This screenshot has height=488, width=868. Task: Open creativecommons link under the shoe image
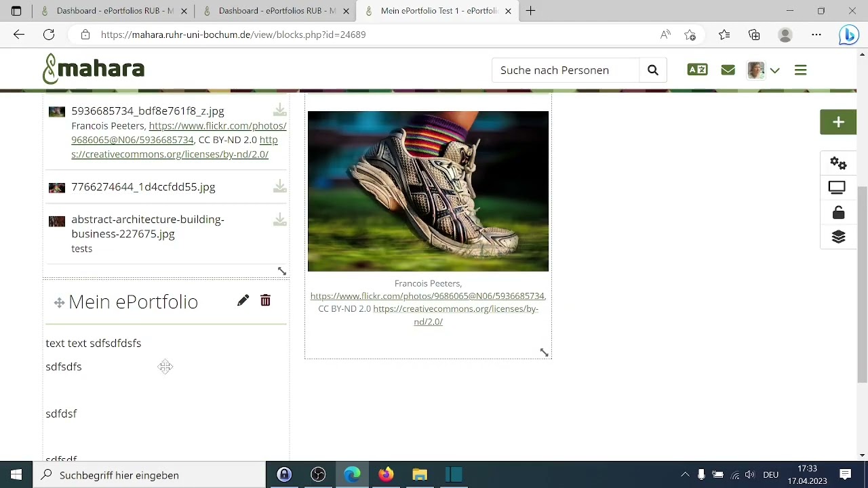pos(456,315)
